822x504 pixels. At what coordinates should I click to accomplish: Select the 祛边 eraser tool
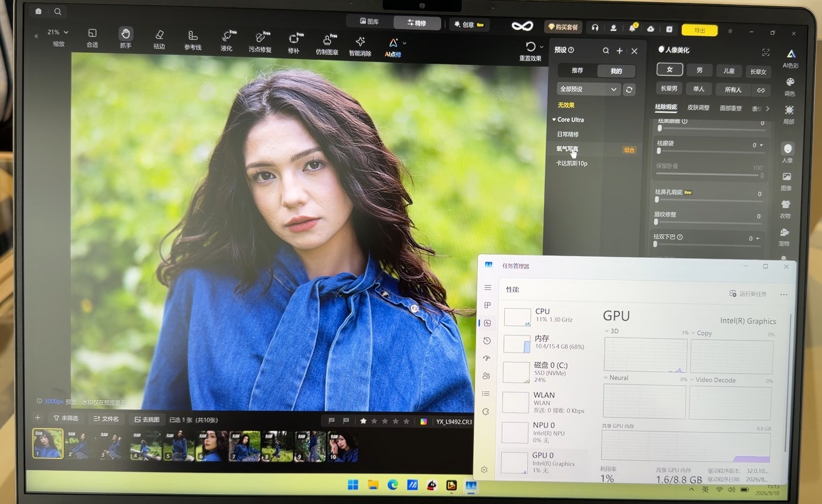159,40
